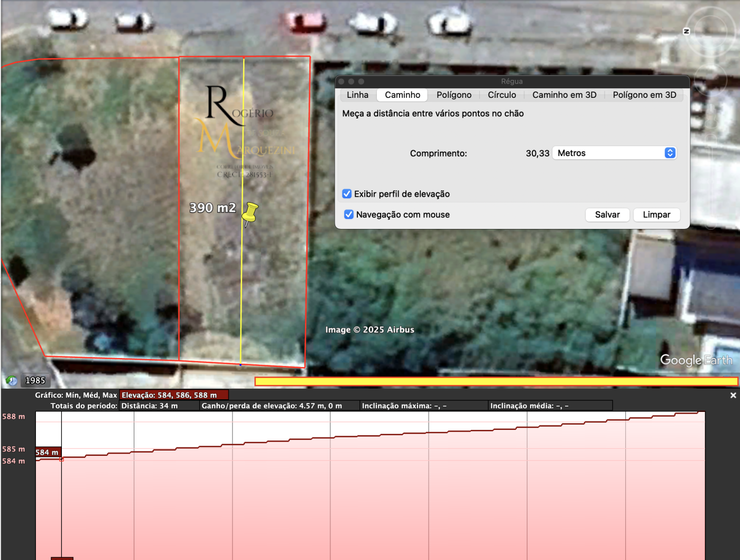This screenshot has height=560, width=740.
Task: Click the North compass indicator
Action: 687,32
